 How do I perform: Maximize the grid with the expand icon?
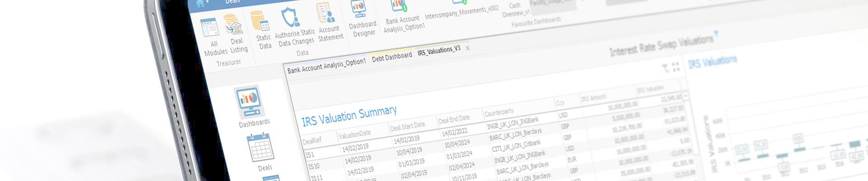point(676,67)
